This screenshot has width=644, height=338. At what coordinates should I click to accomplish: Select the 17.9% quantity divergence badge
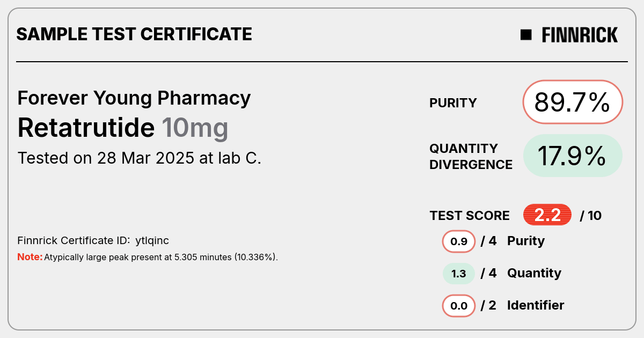click(573, 156)
